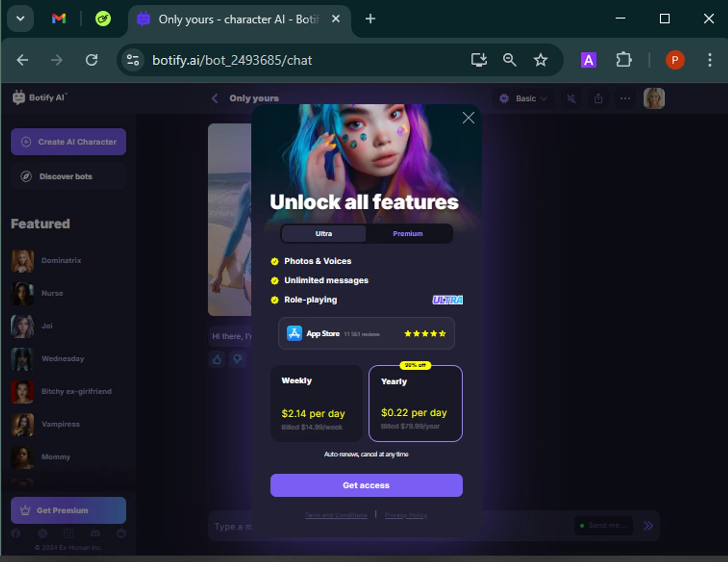Open the X (Twitter) icon in sidebar footer
The image size is (728, 562).
coord(43,533)
